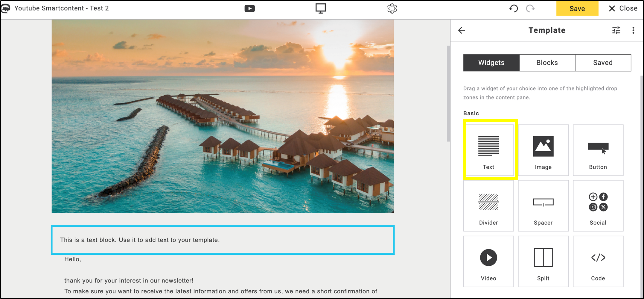The image size is (644, 299).
Task: Select the Code widget
Action: pyautogui.click(x=598, y=261)
